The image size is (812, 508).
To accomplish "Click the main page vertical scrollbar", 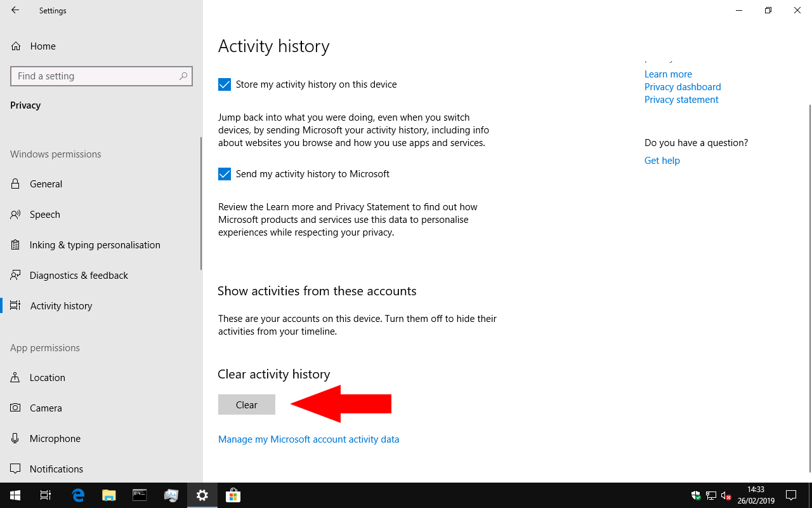I will point(810,288).
